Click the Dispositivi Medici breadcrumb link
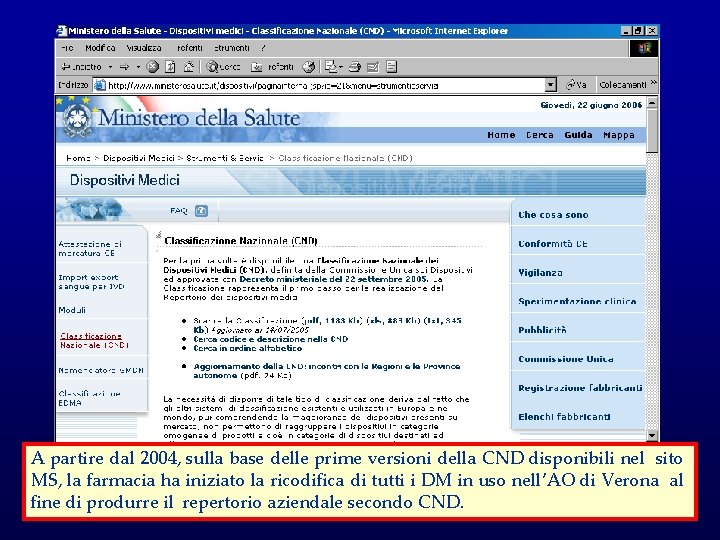This screenshot has height=540, width=720. tap(139, 158)
